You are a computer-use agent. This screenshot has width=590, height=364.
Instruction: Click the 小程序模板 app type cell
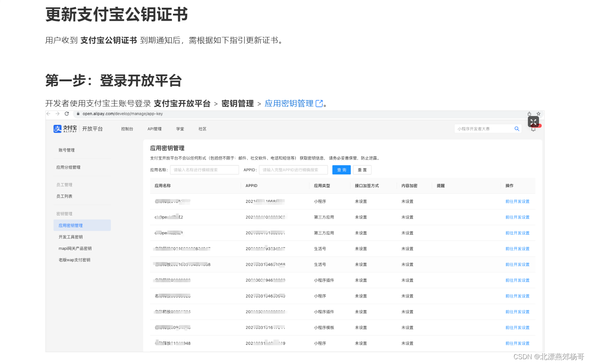pyautogui.click(x=324, y=328)
